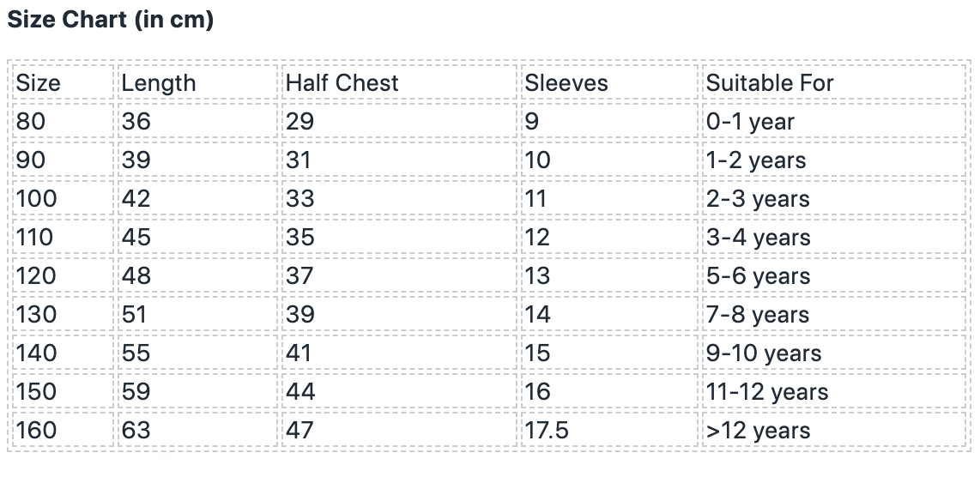Click the "11-12 years" cell
This screenshot has height=477, width=980.
click(x=767, y=392)
